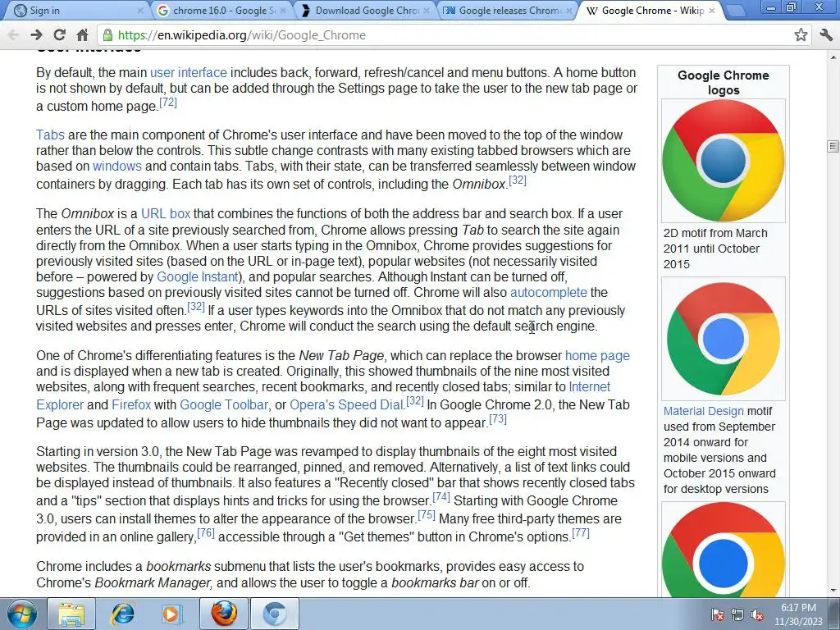Go back with the back arrow
Viewport: 840px width, 630px height.
13,35
